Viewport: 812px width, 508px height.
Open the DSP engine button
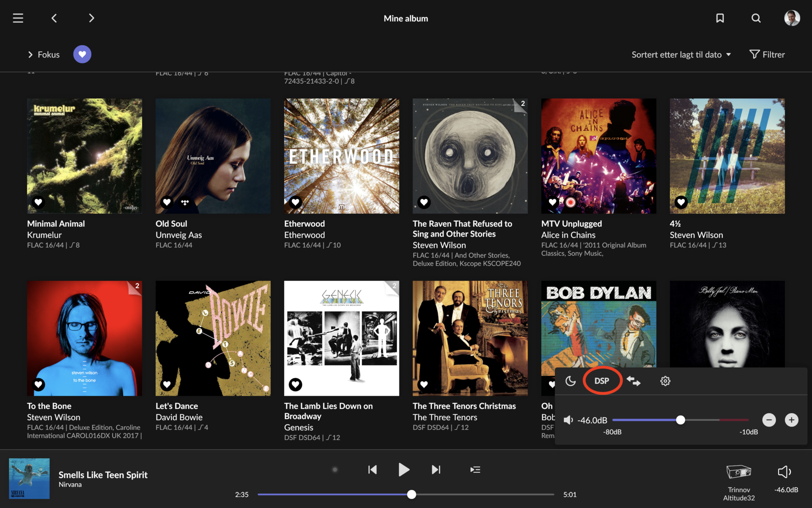coord(601,381)
